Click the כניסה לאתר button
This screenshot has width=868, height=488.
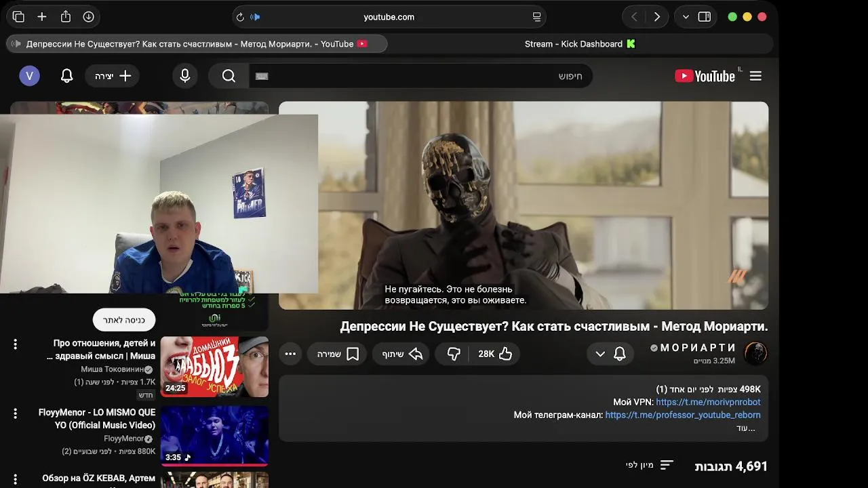(x=124, y=320)
